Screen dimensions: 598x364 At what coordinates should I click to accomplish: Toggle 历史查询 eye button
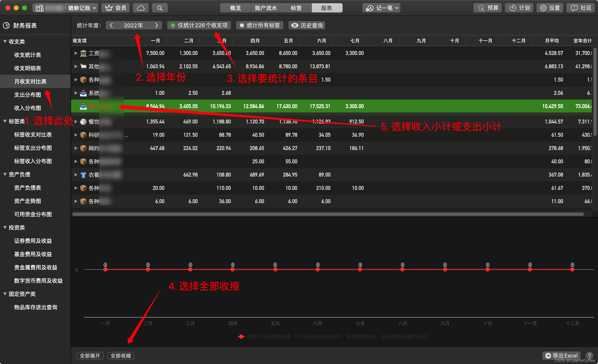[x=307, y=26]
